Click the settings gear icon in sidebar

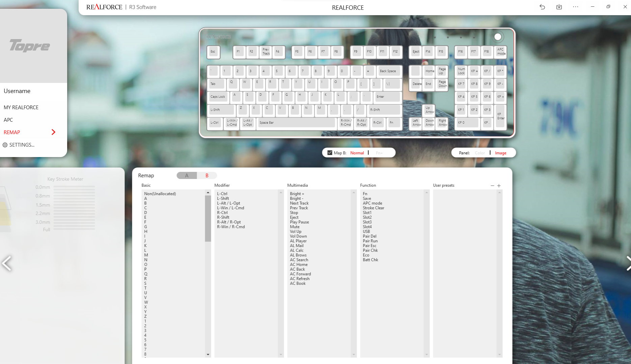pos(5,145)
